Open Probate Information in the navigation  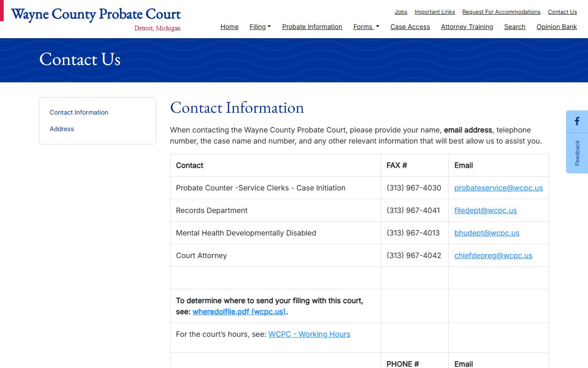(x=312, y=27)
